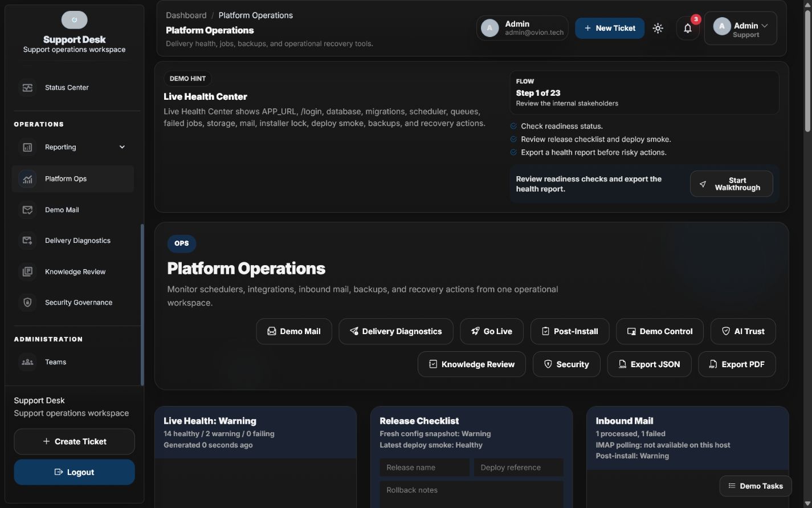
Task: Click the Go Live button
Action: [x=492, y=331]
